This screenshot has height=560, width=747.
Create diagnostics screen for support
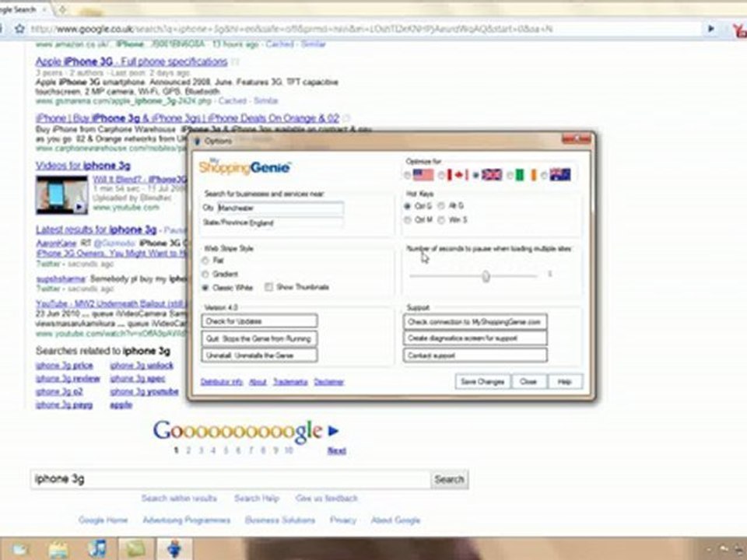pos(475,338)
